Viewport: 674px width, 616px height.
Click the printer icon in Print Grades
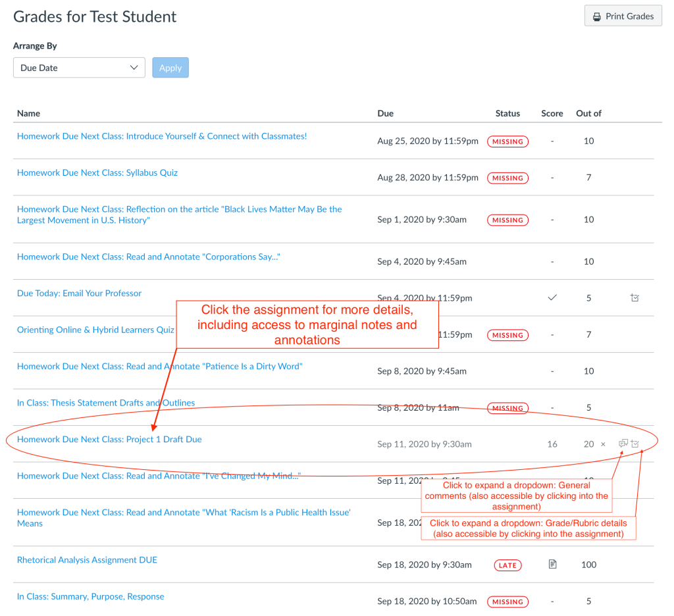coord(597,16)
